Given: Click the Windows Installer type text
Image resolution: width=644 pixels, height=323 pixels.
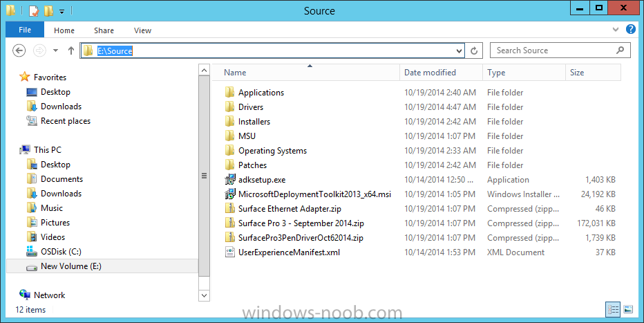Looking at the screenshot, I should click(x=523, y=194).
